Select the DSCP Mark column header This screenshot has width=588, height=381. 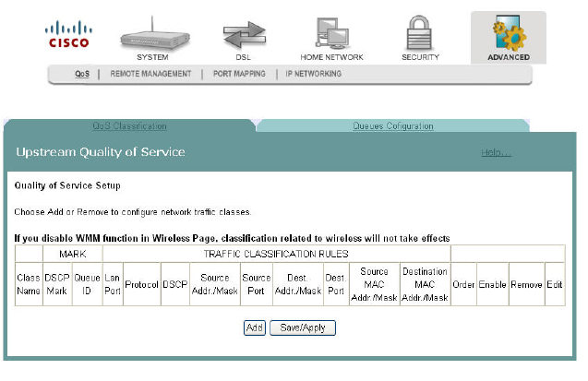pos(57,284)
